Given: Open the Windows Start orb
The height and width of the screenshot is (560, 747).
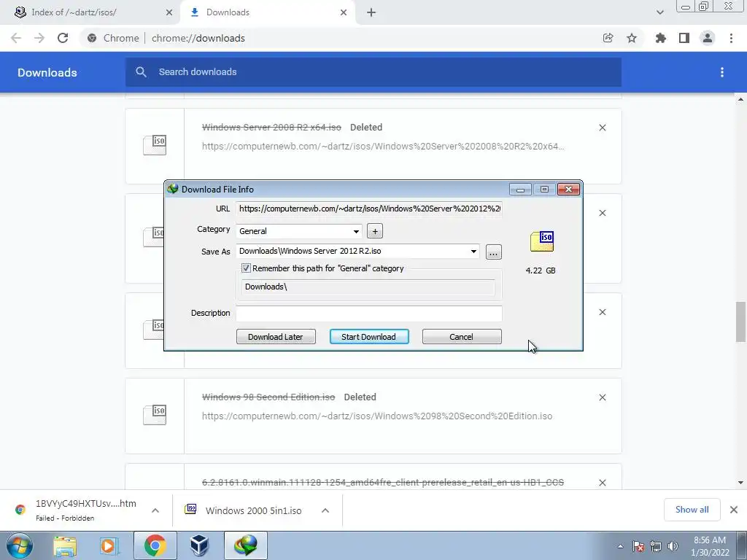Looking at the screenshot, I should [x=20, y=545].
